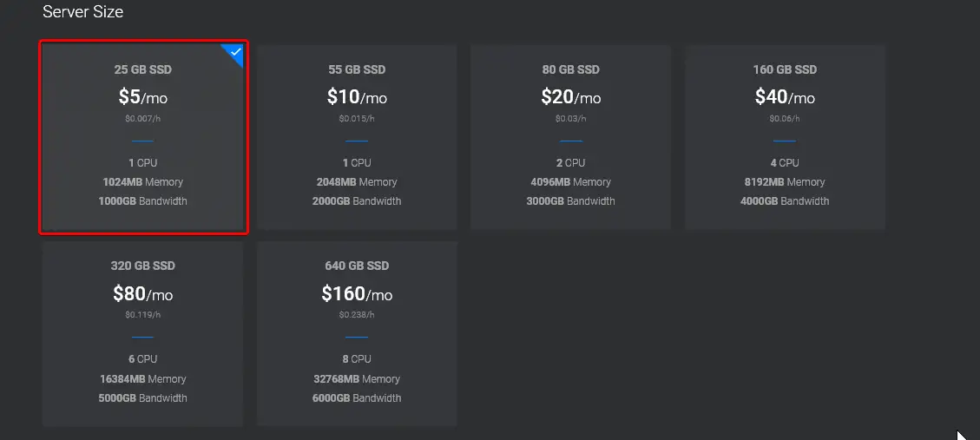
Task: Click the "3000GB Bandwidth" spec line
Action: 570,201
